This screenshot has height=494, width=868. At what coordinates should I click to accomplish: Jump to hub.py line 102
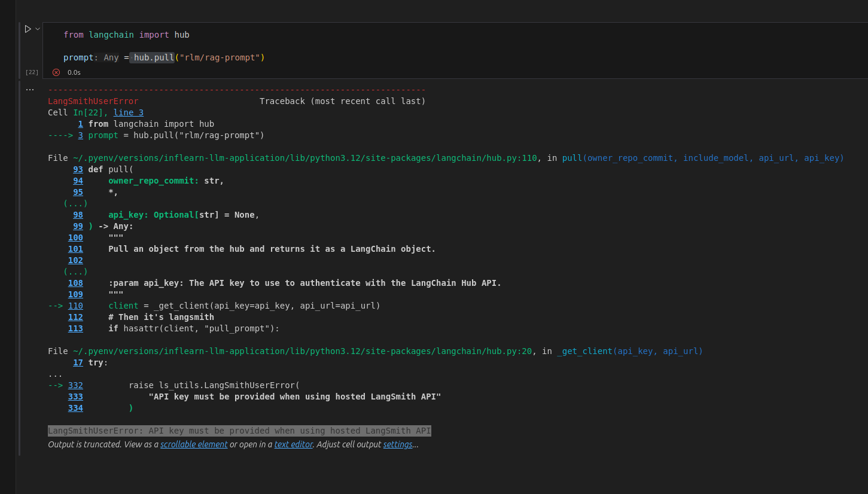[x=76, y=260]
